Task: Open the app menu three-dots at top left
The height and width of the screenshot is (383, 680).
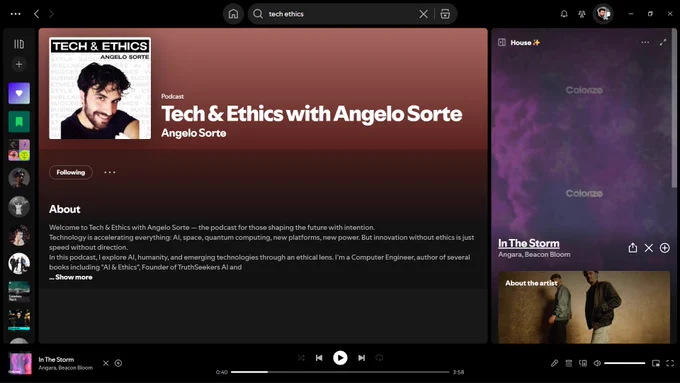Action: click(x=16, y=14)
